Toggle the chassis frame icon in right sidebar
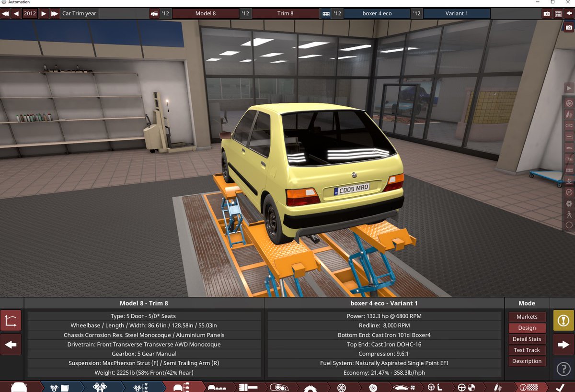This screenshot has width=575, height=392. tap(569, 137)
